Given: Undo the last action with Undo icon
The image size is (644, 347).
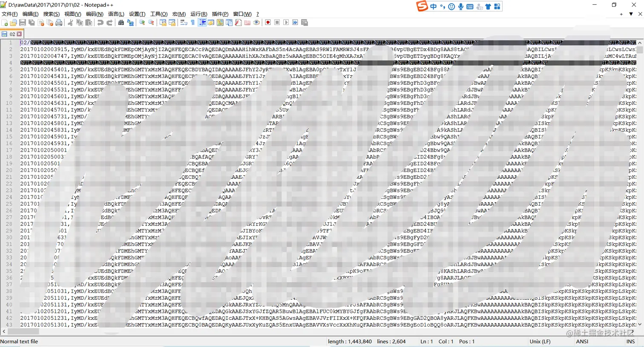Looking at the screenshot, I should coord(100,23).
